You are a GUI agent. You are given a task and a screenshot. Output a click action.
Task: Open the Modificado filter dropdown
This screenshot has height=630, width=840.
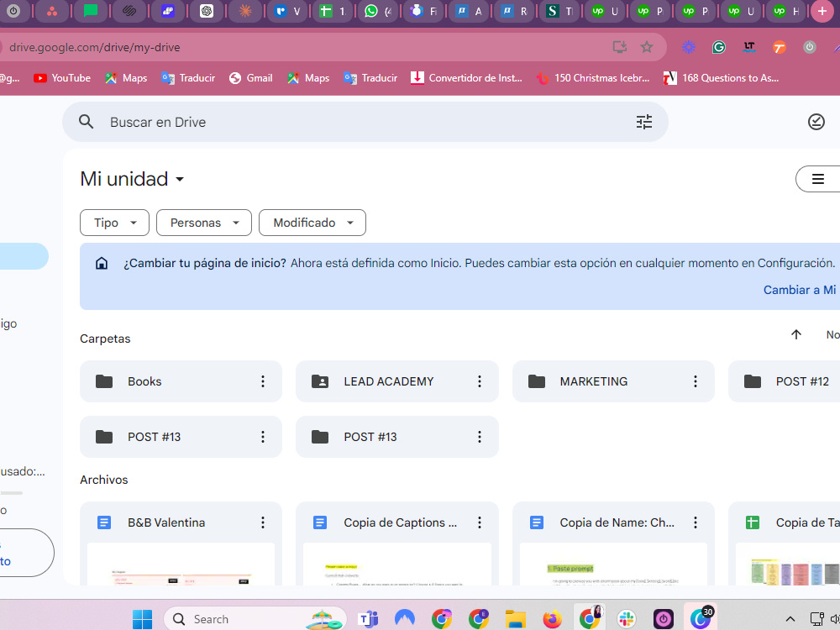pyautogui.click(x=312, y=223)
